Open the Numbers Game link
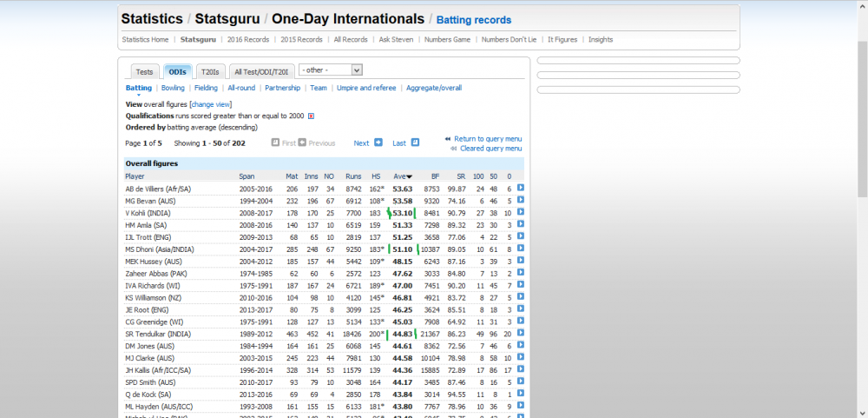The height and width of the screenshot is (418, 868). click(447, 39)
